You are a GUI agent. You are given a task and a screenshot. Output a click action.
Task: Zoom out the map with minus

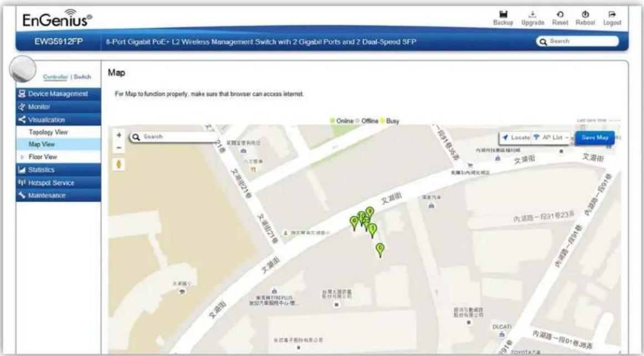pos(119,148)
